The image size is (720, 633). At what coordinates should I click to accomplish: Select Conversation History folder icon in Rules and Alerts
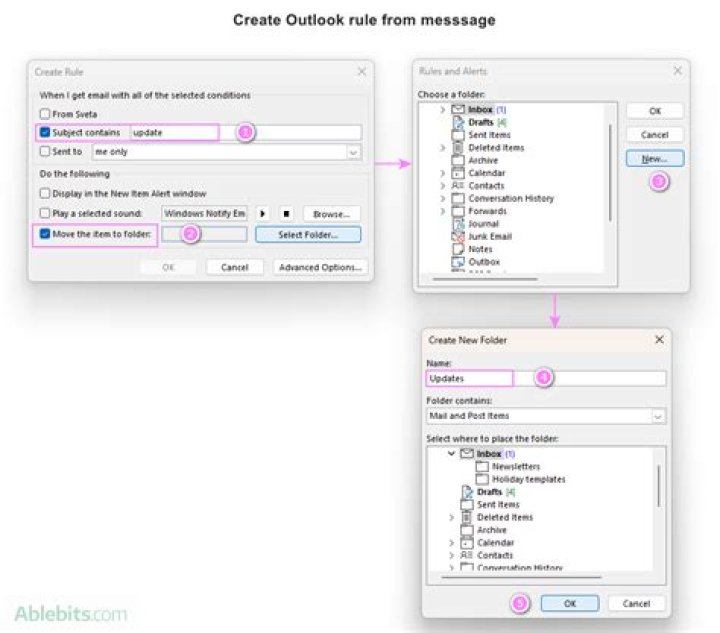tap(458, 198)
